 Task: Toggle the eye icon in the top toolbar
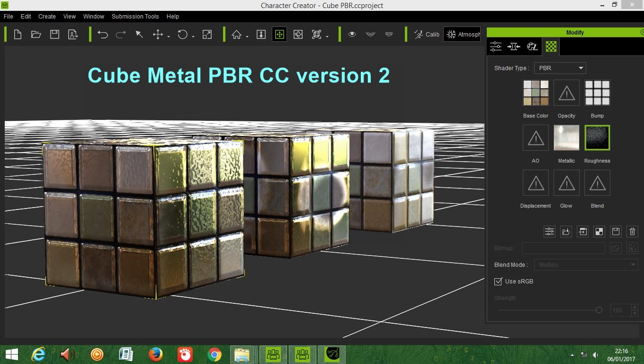coord(352,34)
